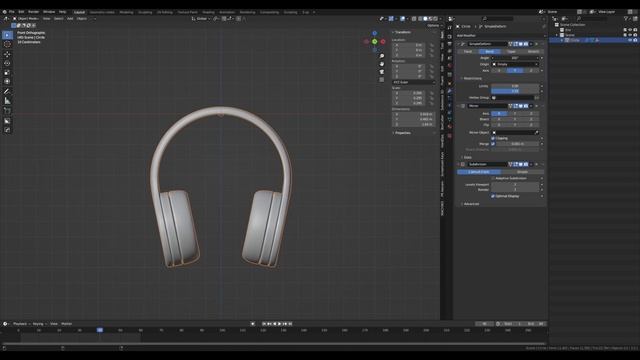Expand Data section of Mirror modifier
Screen dimensions: 640x360
tap(467, 157)
